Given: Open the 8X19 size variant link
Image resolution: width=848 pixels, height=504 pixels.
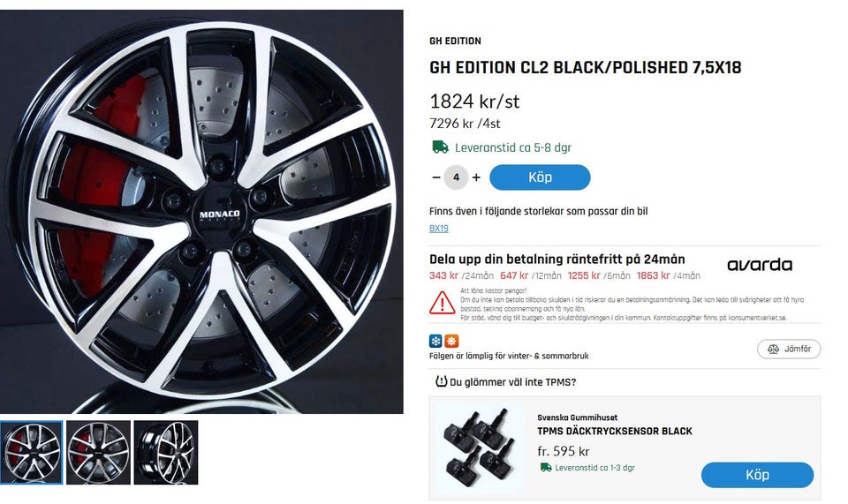Looking at the screenshot, I should pyautogui.click(x=439, y=229).
